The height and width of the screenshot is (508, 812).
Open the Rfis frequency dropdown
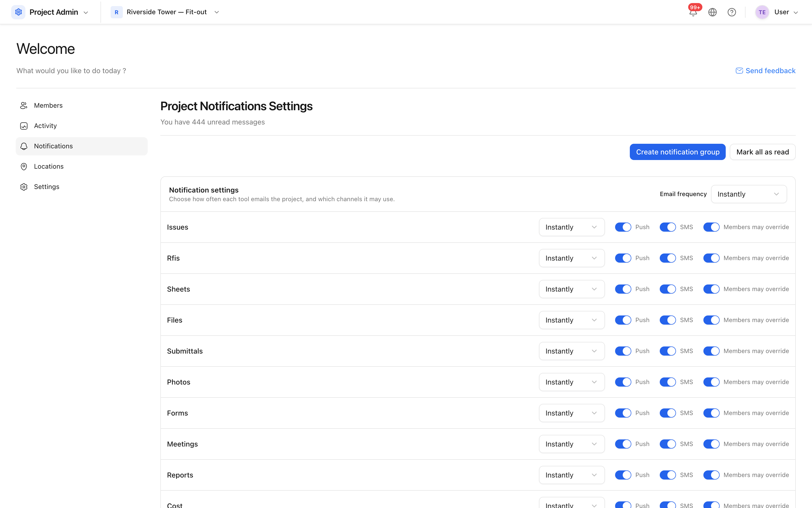(x=572, y=258)
